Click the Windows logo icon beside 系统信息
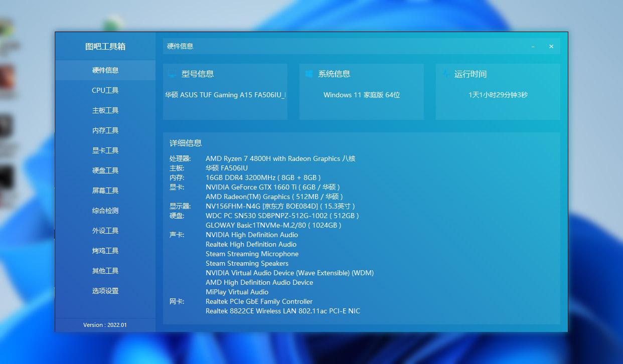Viewport: 623px width, 364px height. click(x=309, y=74)
